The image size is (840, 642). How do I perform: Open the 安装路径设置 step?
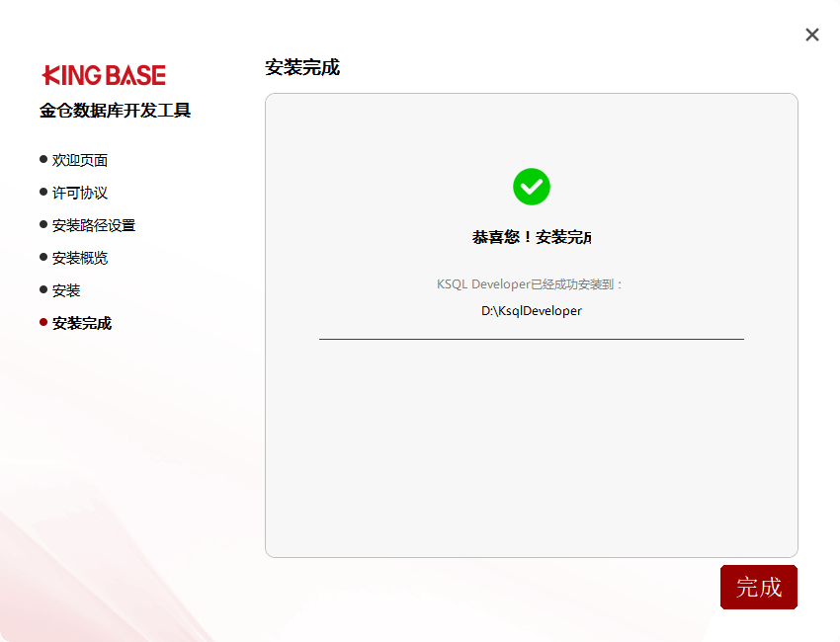[x=93, y=225]
